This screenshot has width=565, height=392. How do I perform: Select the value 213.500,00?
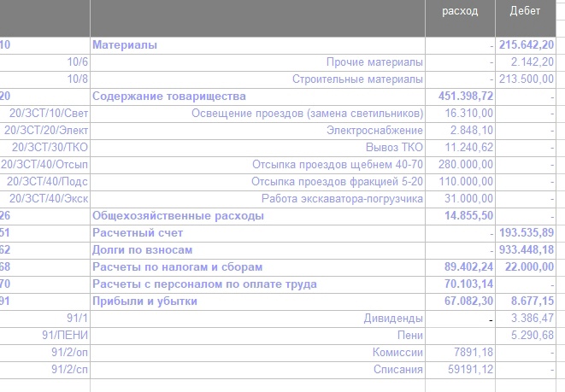[527, 79]
